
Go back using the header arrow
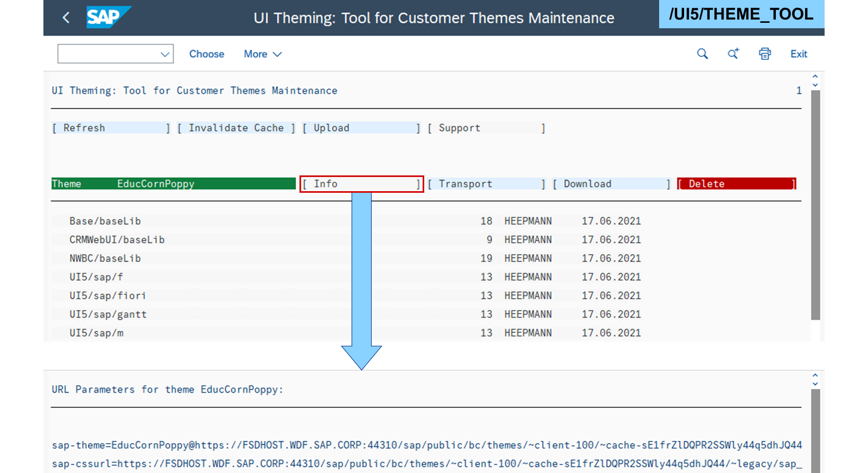66,17
